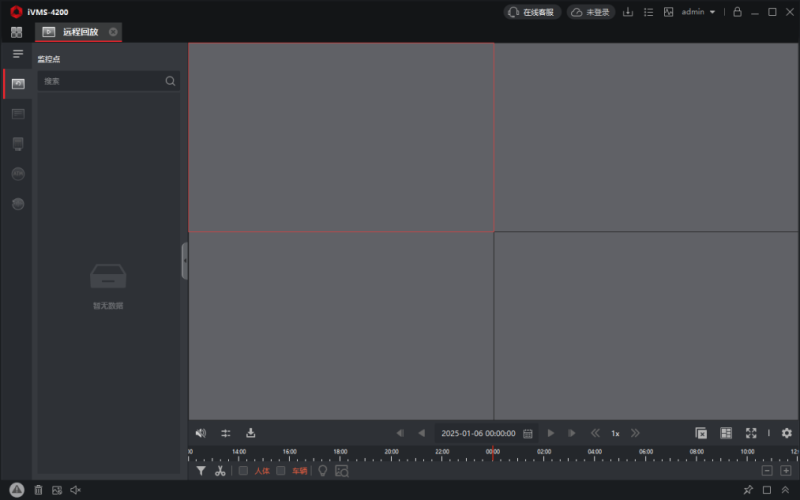Open the admin user dropdown
800x500 pixels.
[x=698, y=12]
